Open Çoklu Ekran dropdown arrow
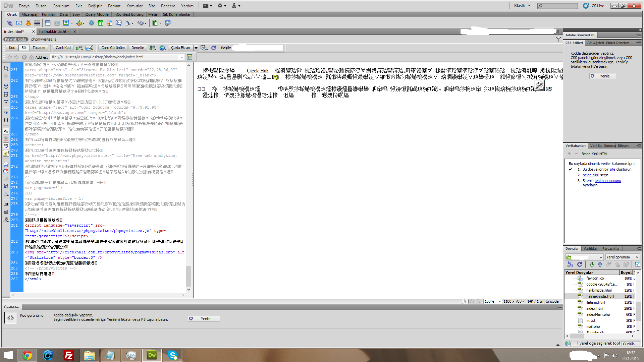 (x=196, y=48)
